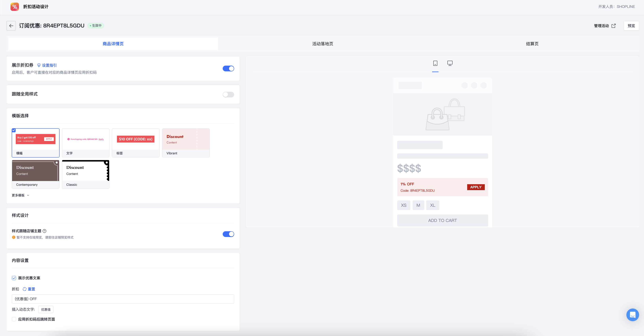Click help icon beside 样式跟随店铺主题
Image resolution: width=644 pixels, height=336 pixels.
(x=45, y=231)
